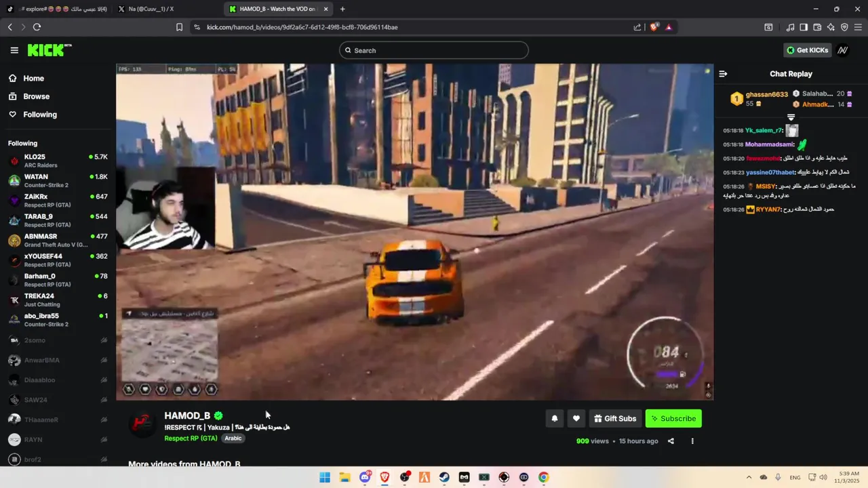
Task: Open TARAB_9 channel in Following list
Action: pos(58,220)
